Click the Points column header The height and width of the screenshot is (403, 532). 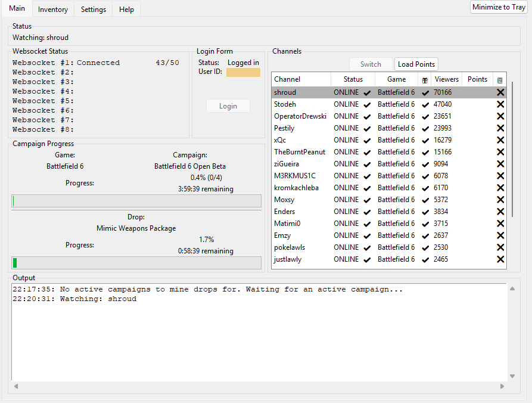477,79
